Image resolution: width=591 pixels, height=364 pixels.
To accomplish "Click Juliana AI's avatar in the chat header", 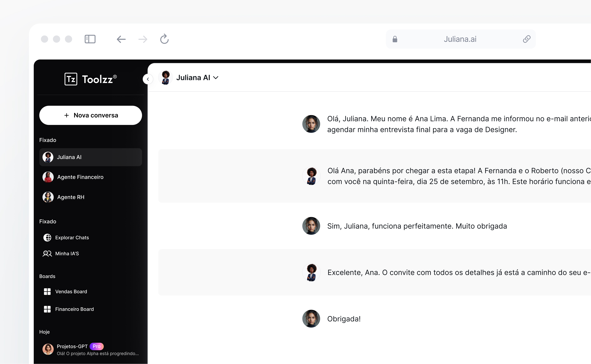I will [165, 77].
